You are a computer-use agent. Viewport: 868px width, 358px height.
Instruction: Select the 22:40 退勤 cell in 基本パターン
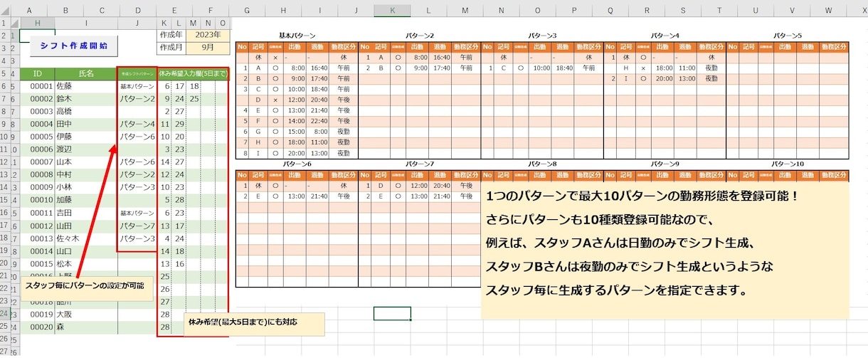pos(319,121)
